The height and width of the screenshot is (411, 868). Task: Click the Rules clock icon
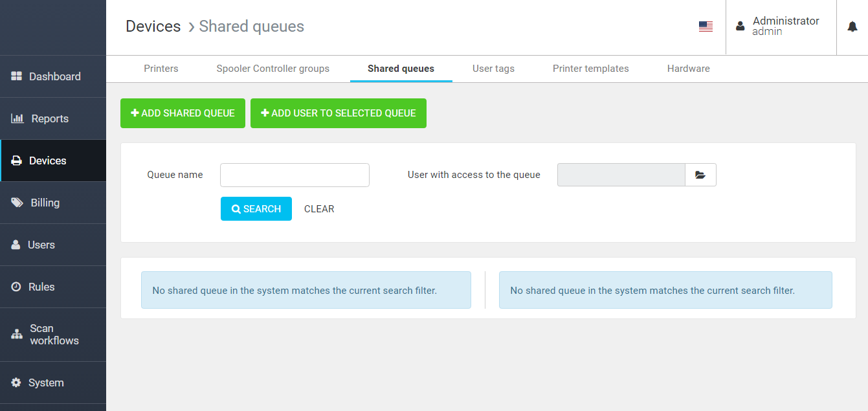(x=16, y=287)
